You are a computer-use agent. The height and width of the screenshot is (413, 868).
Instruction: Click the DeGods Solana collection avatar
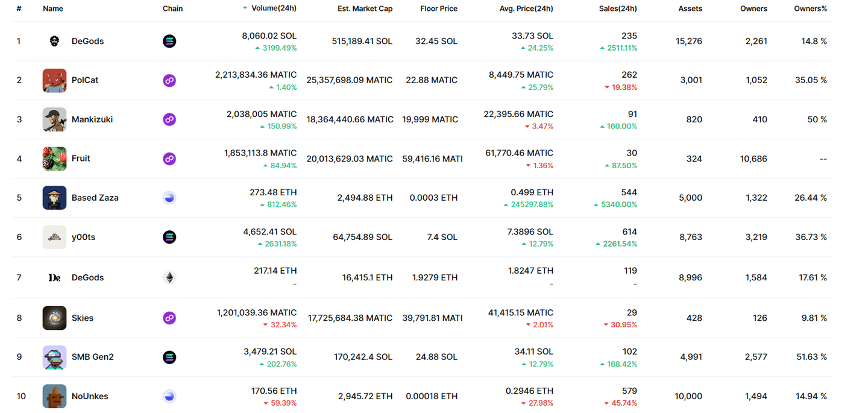click(x=54, y=41)
